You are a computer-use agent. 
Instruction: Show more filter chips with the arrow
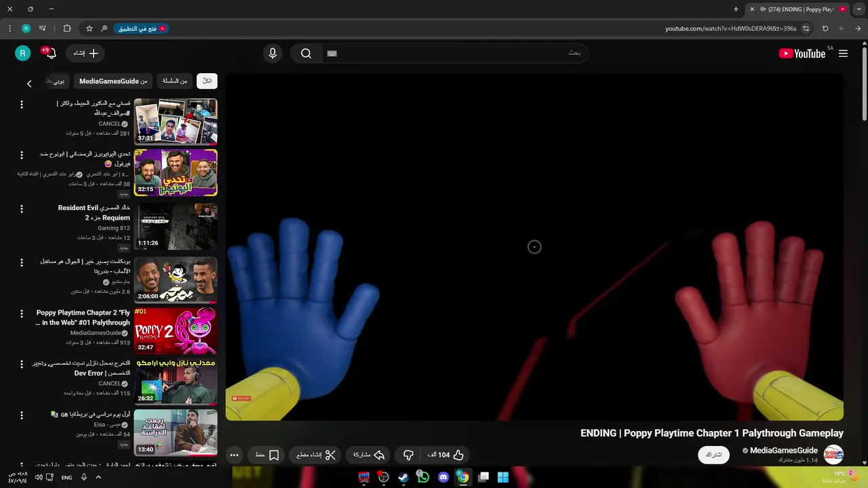29,83
